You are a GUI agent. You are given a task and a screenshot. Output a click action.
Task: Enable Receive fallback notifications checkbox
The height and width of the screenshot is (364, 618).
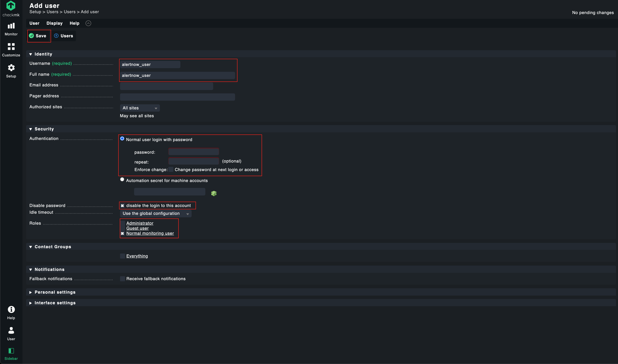[122, 279]
